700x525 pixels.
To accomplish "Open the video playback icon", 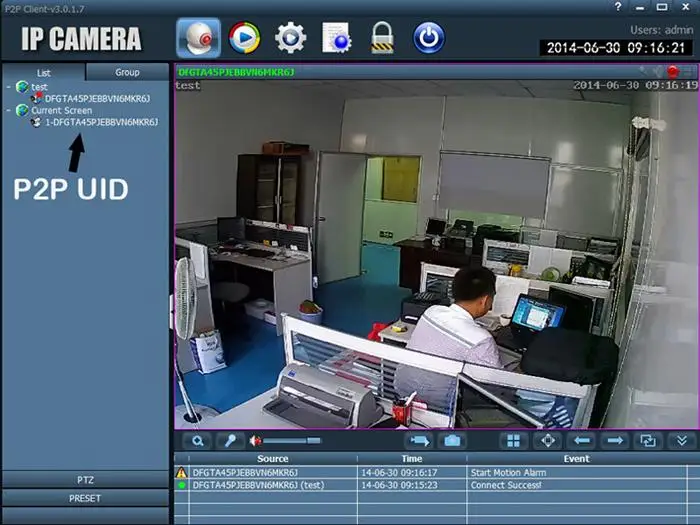I will 244,38.
